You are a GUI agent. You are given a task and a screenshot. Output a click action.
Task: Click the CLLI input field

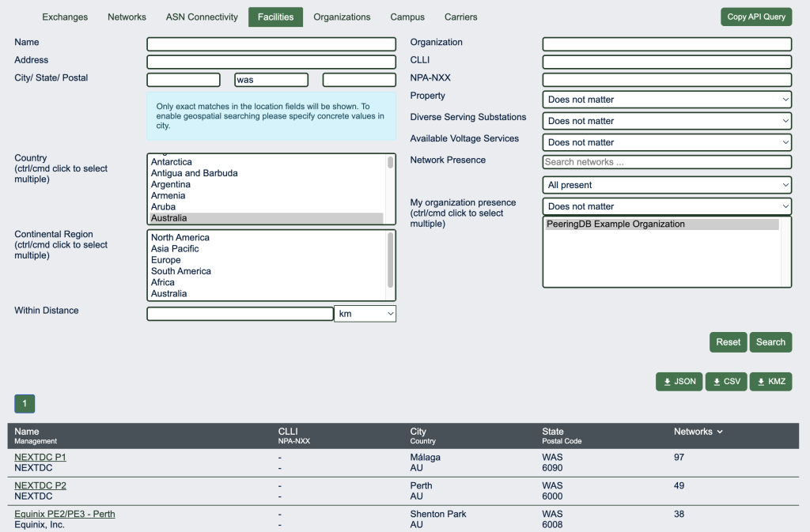[x=667, y=62]
